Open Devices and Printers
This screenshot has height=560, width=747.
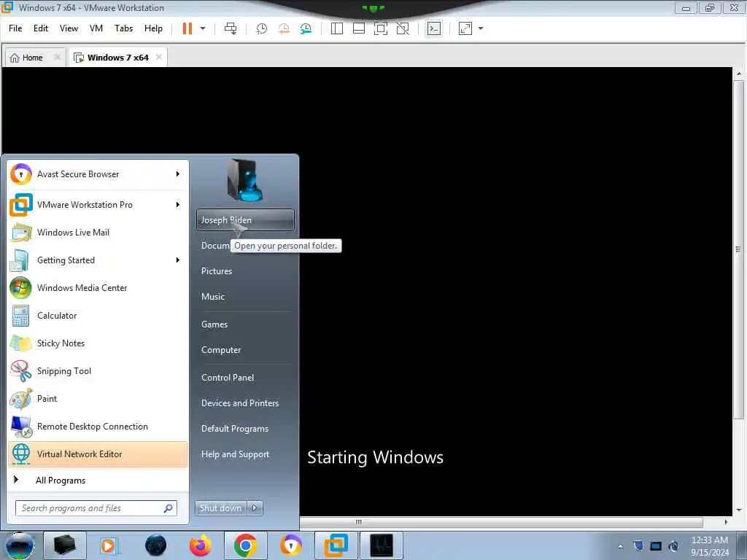(245, 402)
